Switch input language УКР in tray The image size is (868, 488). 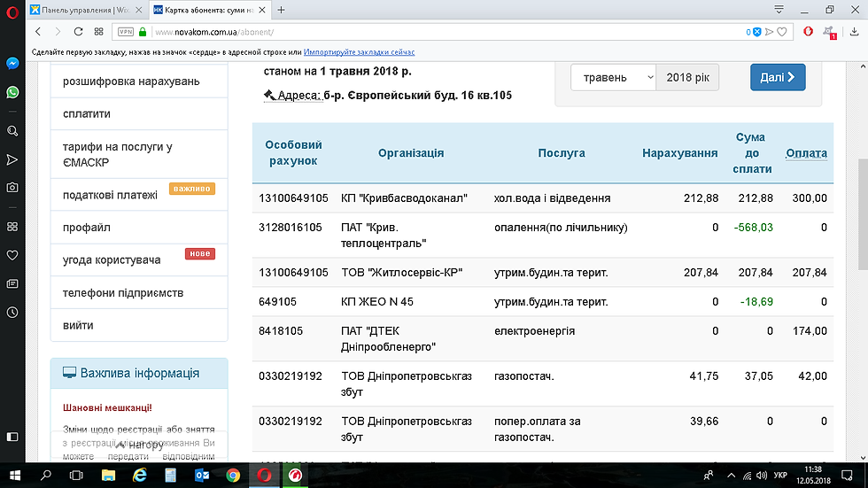tap(780, 476)
